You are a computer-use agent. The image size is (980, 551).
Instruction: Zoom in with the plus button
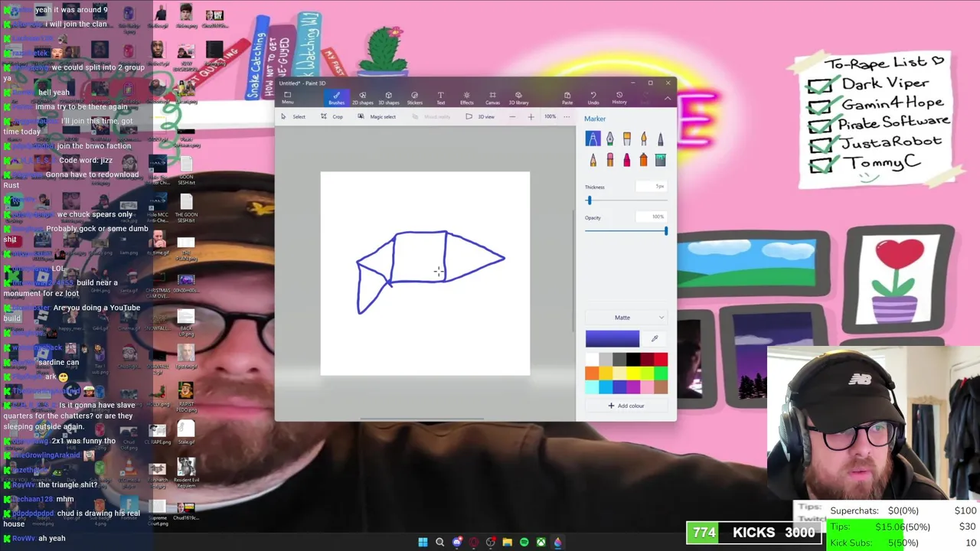pyautogui.click(x=531, y=116)
